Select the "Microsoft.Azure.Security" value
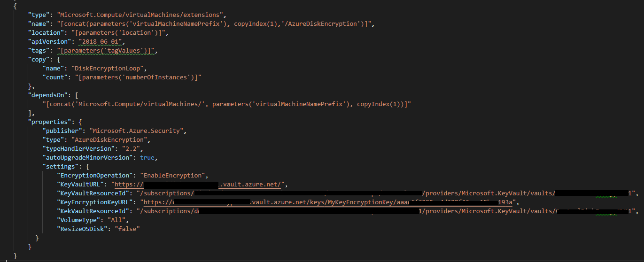 click(x=136, y=131)
